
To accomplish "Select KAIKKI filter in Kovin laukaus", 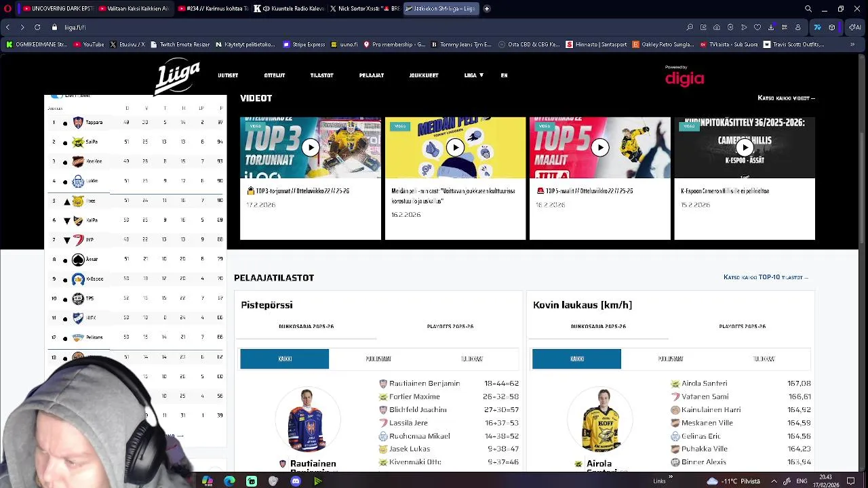I will click(577, 359).
